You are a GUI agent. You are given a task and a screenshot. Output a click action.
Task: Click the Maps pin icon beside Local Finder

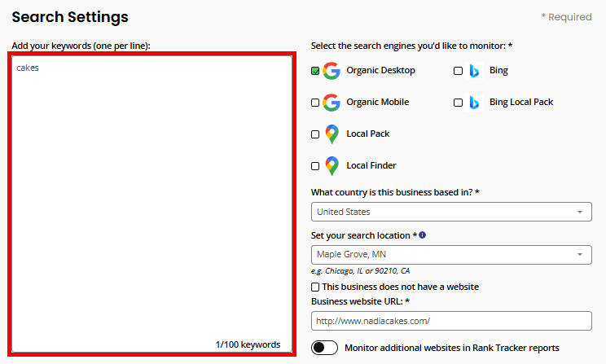(x=332, y=166)
